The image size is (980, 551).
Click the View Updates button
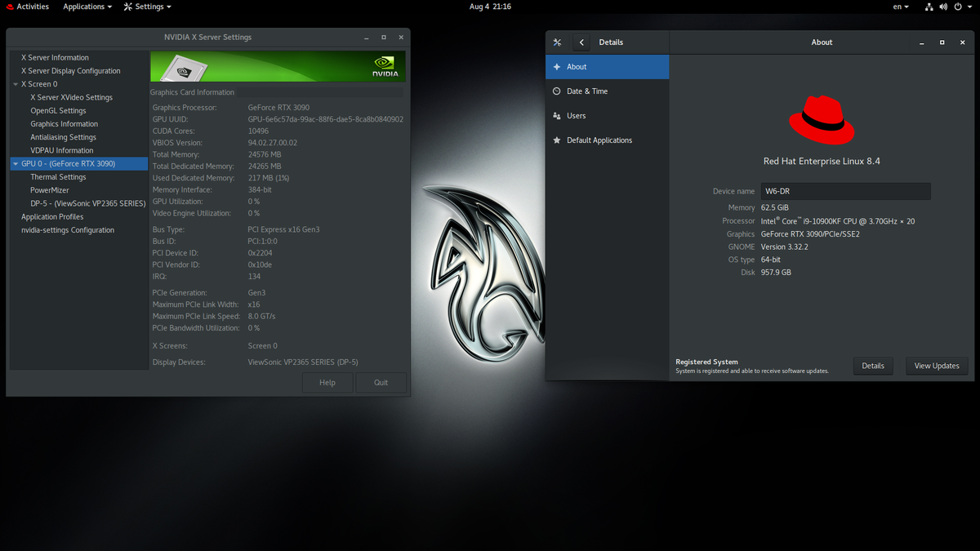click(x=937, y=366)
